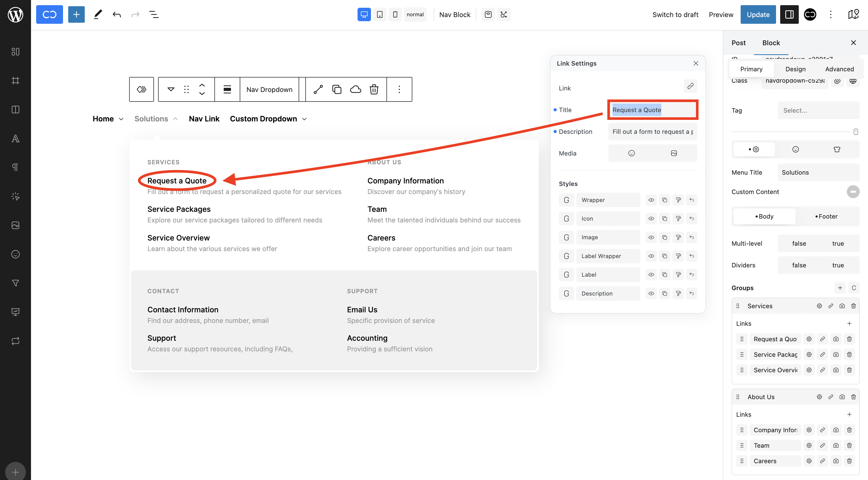The width and height of the screenshot is (868, 480).
Task: Click the link chain icon in Link Settings
Action: [690, 86]
